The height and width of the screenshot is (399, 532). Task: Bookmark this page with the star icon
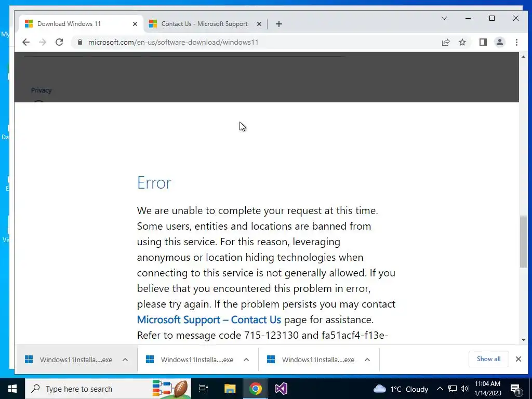click(x=462, y=42)
